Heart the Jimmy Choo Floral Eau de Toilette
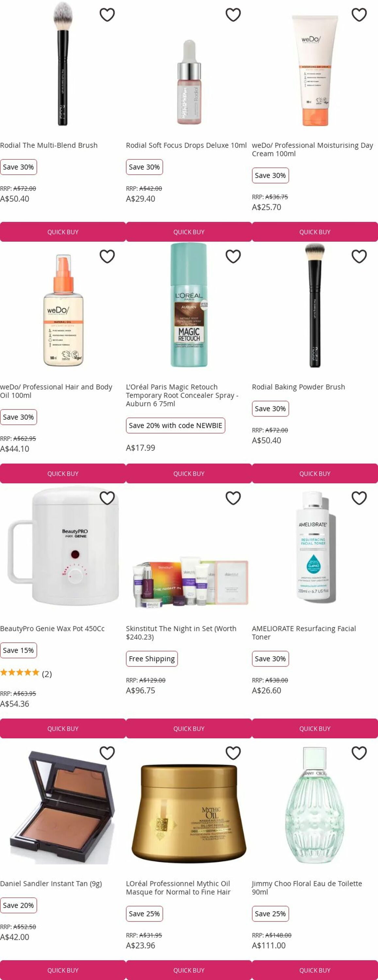 (x=359, y=753)
